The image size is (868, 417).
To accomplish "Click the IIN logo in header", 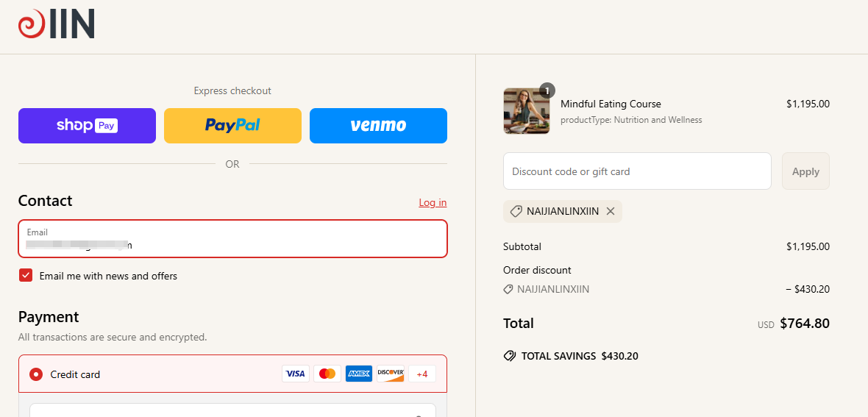I will 56,24.
